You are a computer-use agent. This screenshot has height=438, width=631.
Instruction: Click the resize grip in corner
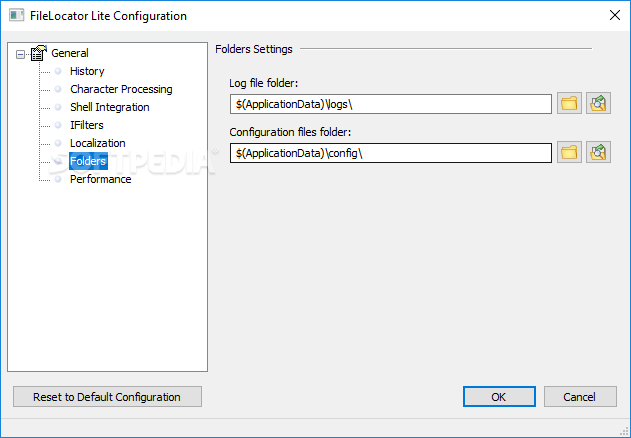click(625, 432)
